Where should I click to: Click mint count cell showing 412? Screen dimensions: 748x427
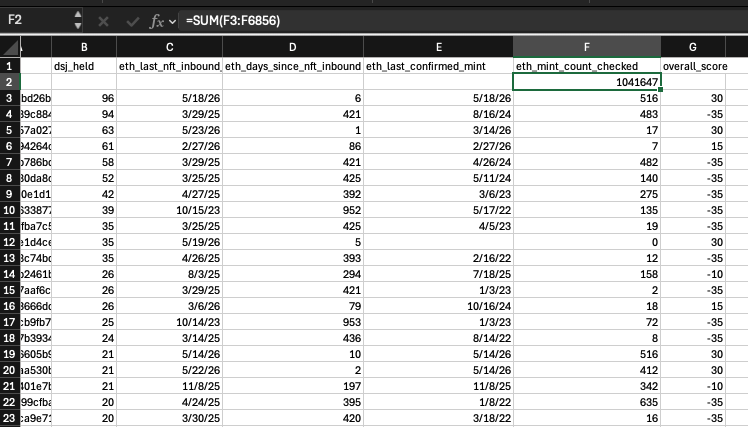coord(587,370)
